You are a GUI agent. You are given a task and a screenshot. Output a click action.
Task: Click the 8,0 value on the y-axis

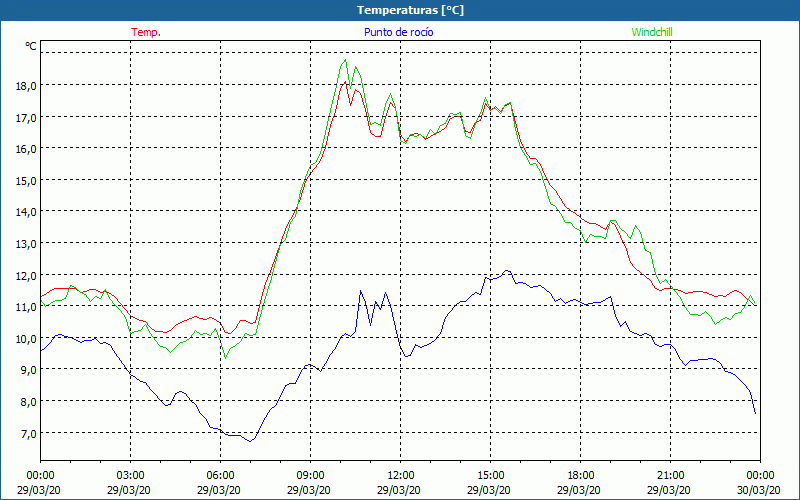28,402
